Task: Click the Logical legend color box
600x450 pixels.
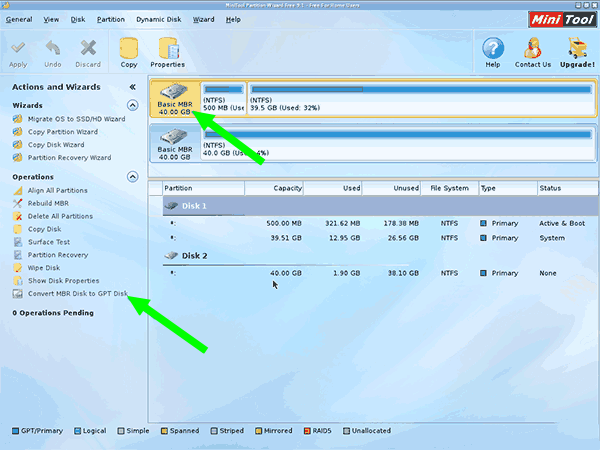Action: point(77,431)
